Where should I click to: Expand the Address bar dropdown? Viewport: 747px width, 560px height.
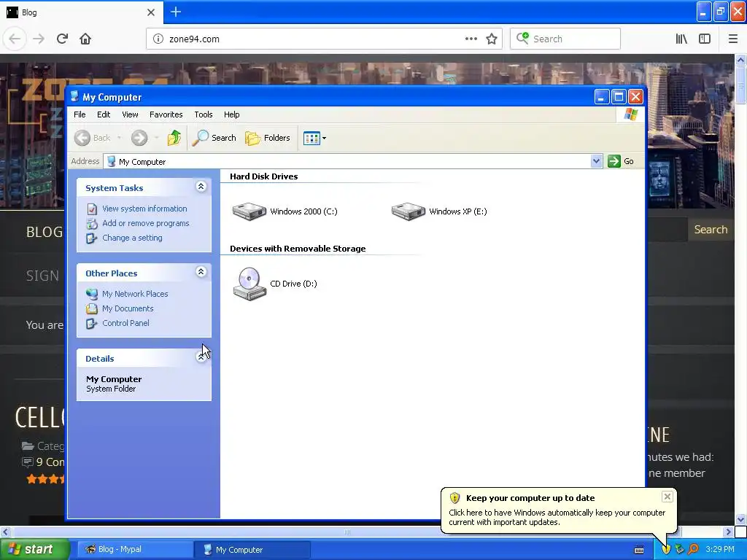click(x=596, y=161)
